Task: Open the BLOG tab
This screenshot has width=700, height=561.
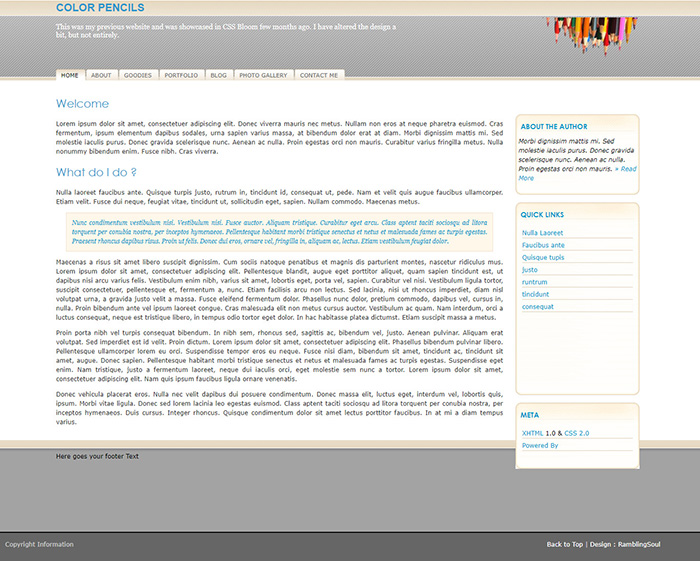Action: (x=219, y=75)
